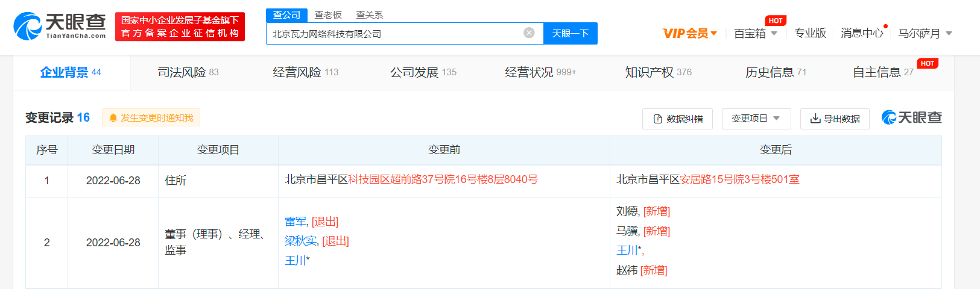980x289 pixels.
Task: Click the 马骥 [新增] entry
Action: tap(643, 231)
